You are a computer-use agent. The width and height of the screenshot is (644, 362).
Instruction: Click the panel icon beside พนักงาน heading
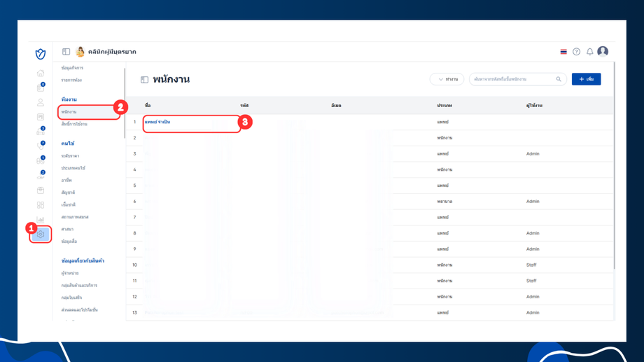tap(145, 80)
